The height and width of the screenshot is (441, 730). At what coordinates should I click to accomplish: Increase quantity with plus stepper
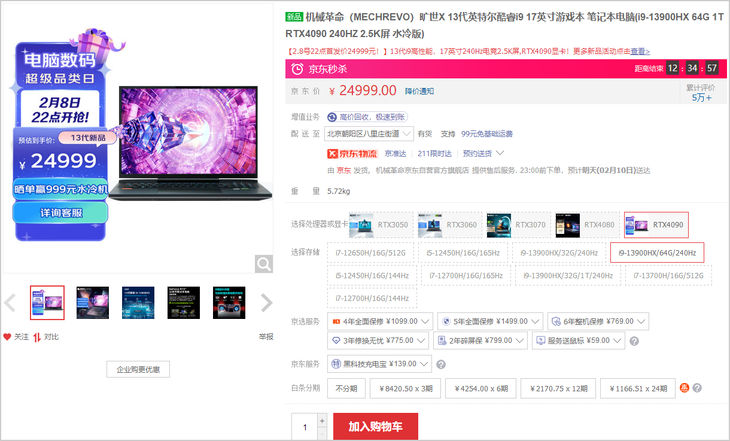point(322,421)
